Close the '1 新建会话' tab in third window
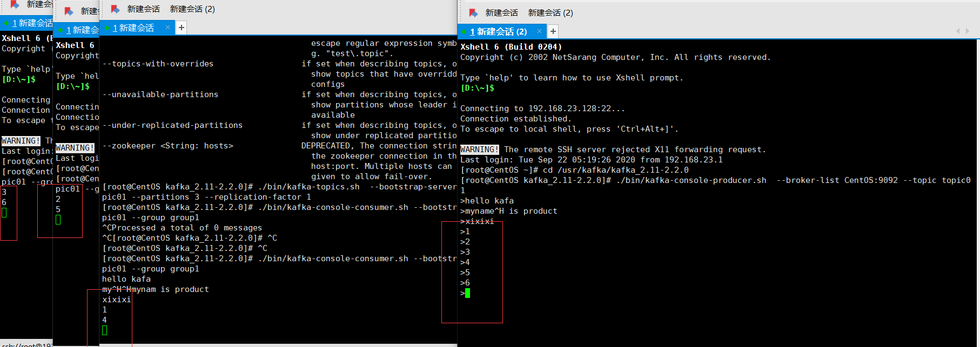Image resolution: width=980 pixels, height=347 pixels. click(x=167, y=28)
